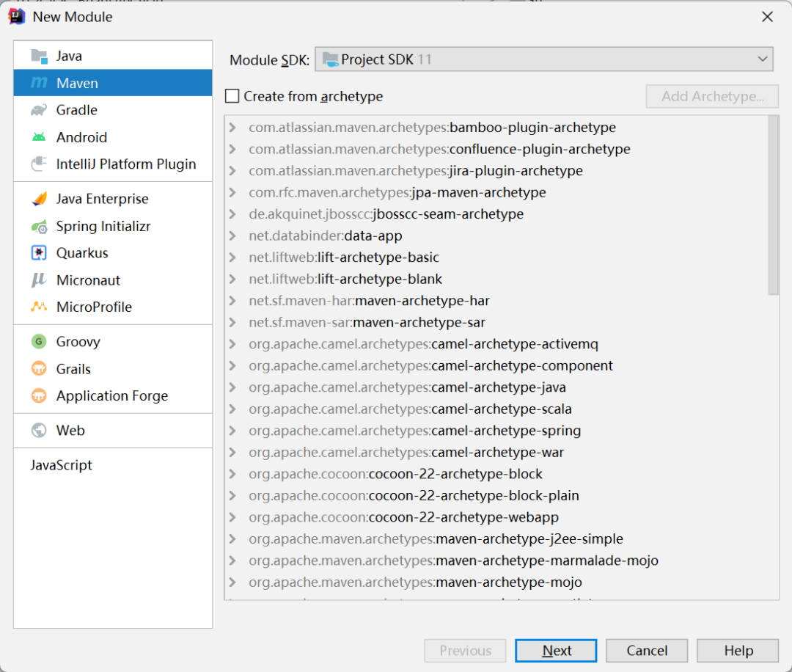Select the Web globe icon
This screenshot has width=792, height=672.
click(39, 431)
